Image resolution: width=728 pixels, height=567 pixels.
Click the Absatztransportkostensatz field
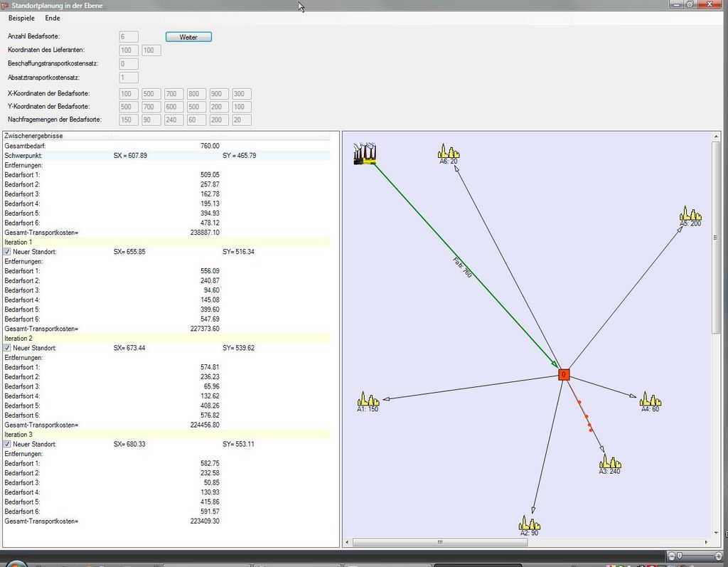pyautogui.click(x=129, y=78)
